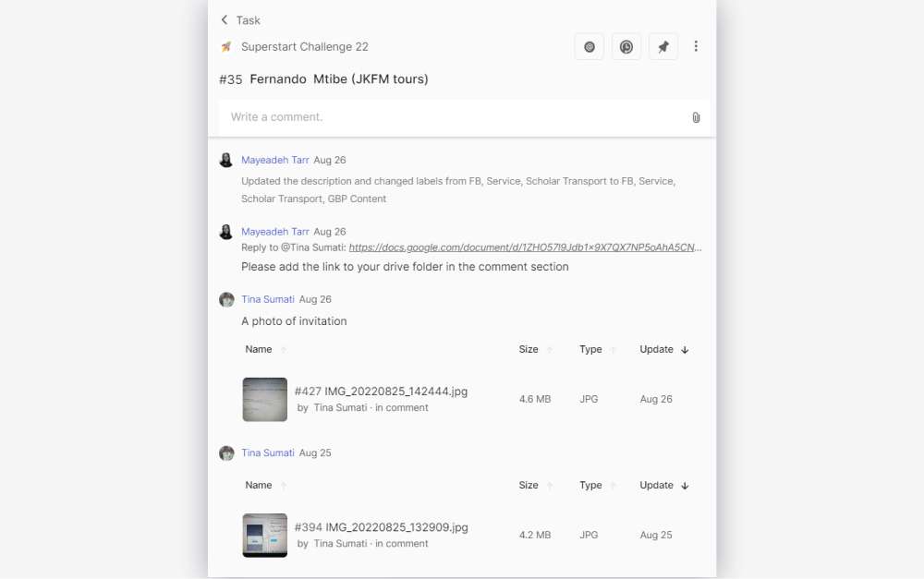924x579 pixels.
Task: Open the Google Docs link in the reply
Action: click(x=525, y=247)
